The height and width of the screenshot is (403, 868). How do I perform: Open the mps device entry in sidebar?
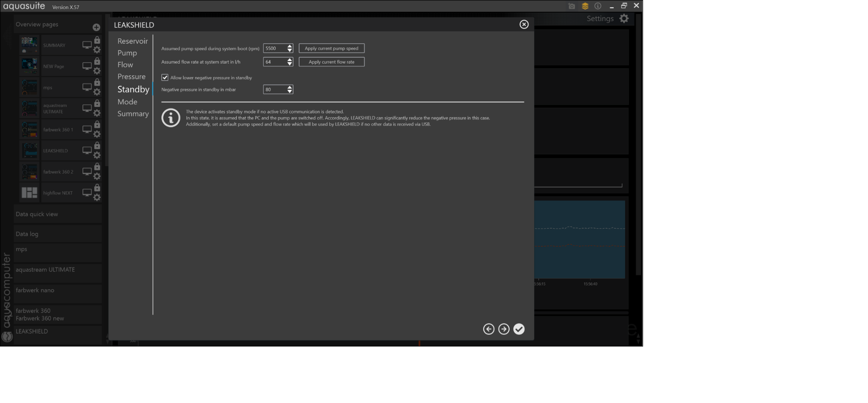coord(58,252)
